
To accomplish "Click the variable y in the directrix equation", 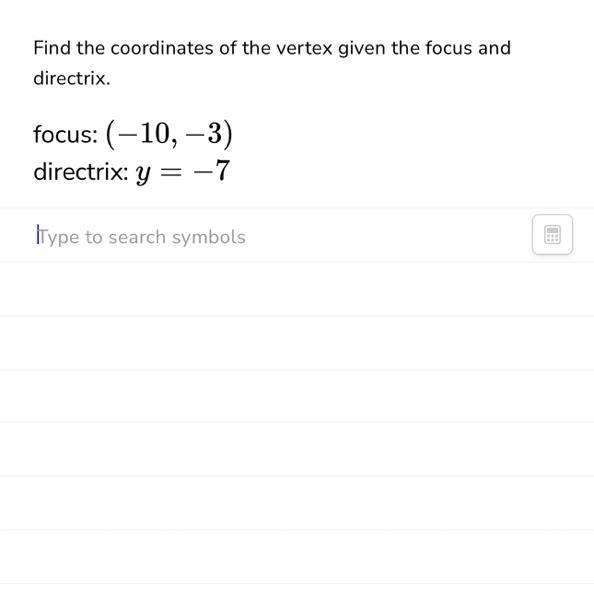I will (x=143, y=174).
